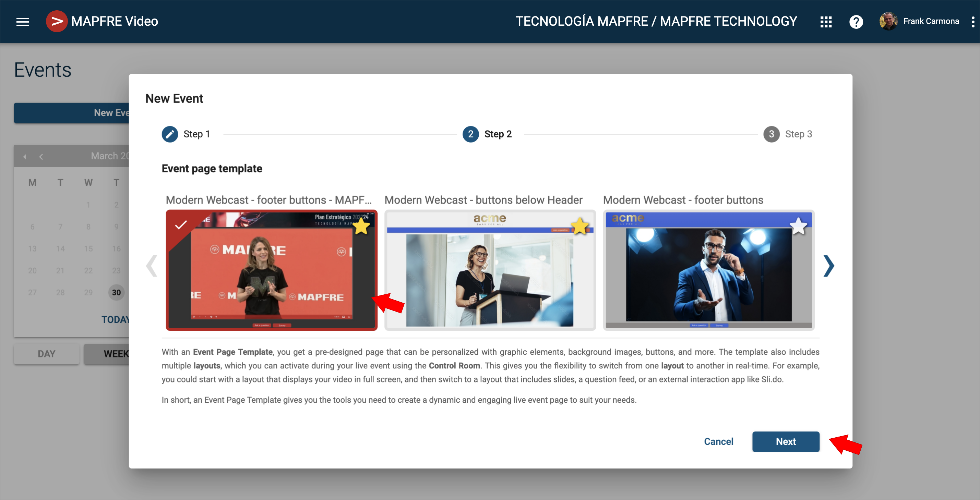Show previous templates with left chevron

(x=152, y=265)
